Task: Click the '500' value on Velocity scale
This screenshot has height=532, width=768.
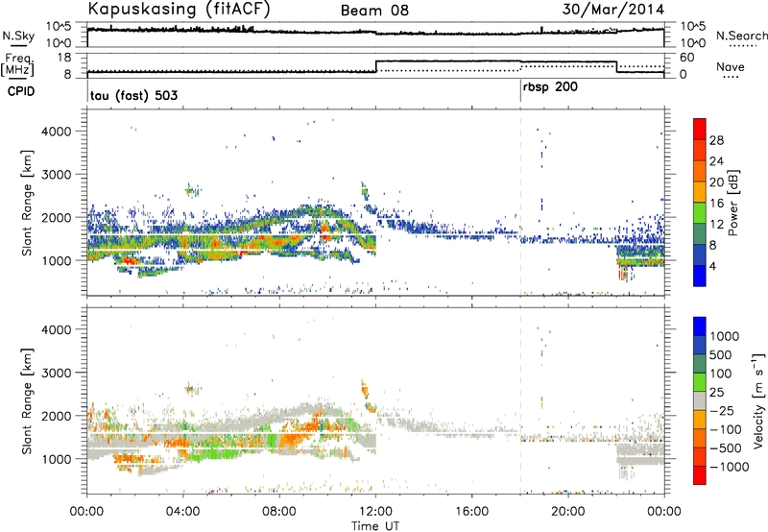Action: pyautogui.click(x=721, y=354)
